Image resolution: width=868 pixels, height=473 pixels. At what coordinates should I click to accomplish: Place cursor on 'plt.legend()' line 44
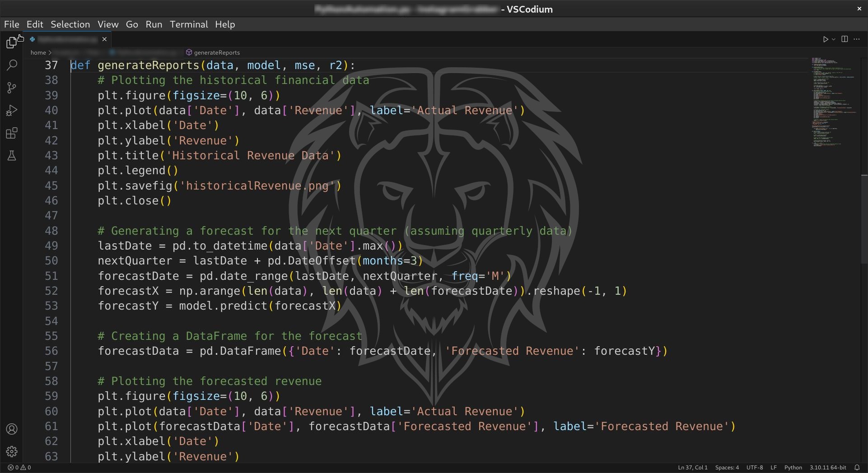(x=138, y=171)
